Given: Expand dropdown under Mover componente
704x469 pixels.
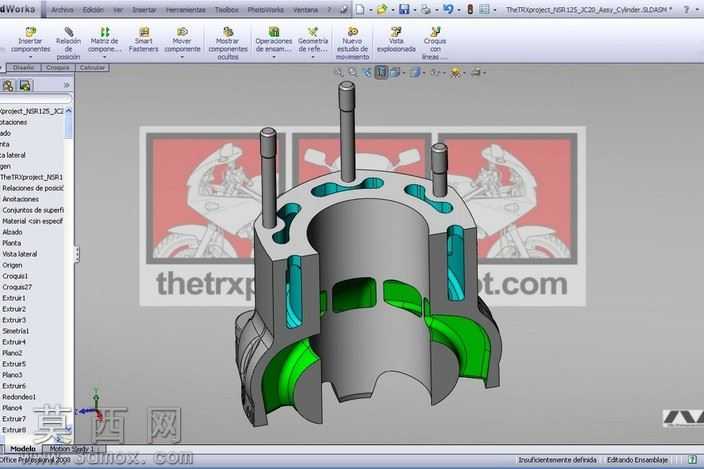Looking at the screenshot, I should coord(182,57).
